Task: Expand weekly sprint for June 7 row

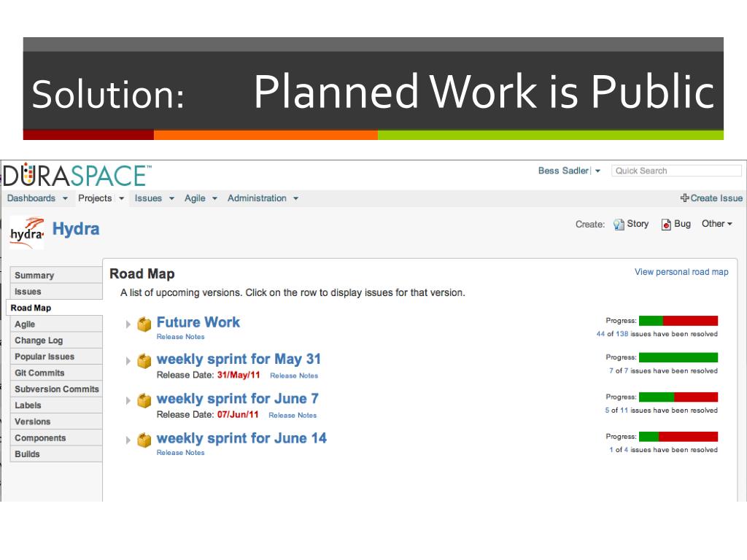Action: [x=128, y=400]
